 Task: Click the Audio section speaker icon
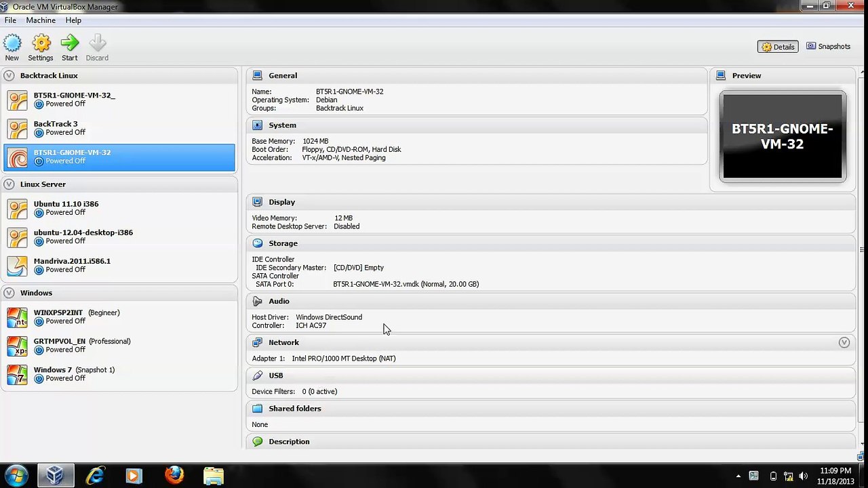tap(257, 301)
